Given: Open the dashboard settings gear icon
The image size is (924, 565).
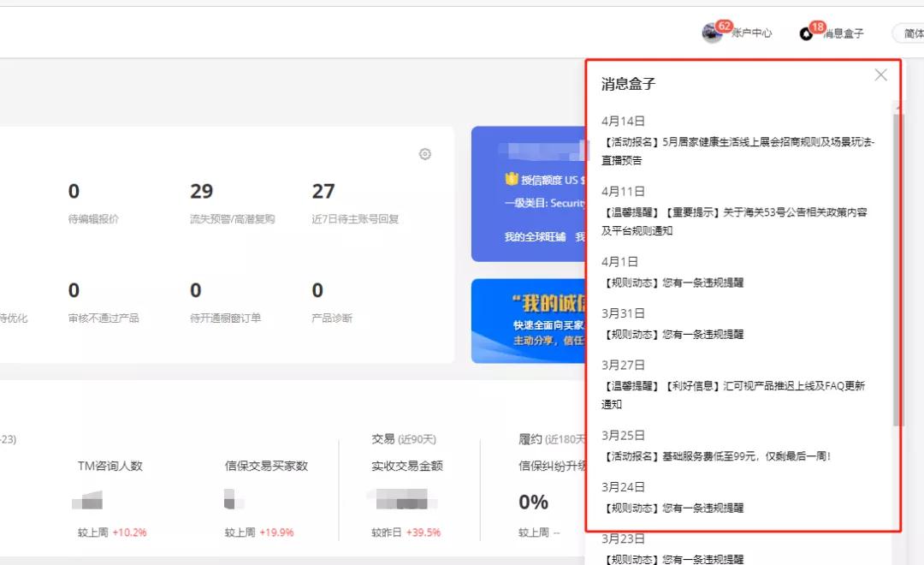Looking at the screenshot, I should pos(425,154).
